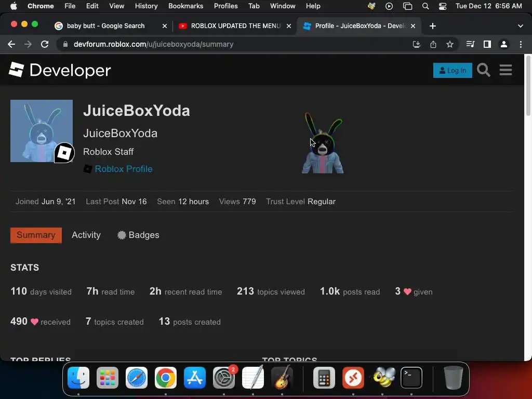
Task: Open the File menu
Action: click(70, 6)
